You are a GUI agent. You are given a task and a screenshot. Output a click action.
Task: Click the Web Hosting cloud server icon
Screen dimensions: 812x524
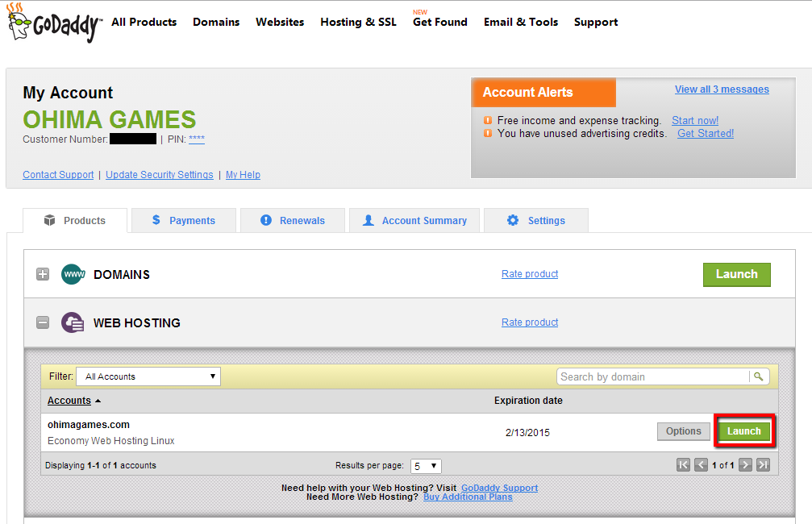point(73,322)
